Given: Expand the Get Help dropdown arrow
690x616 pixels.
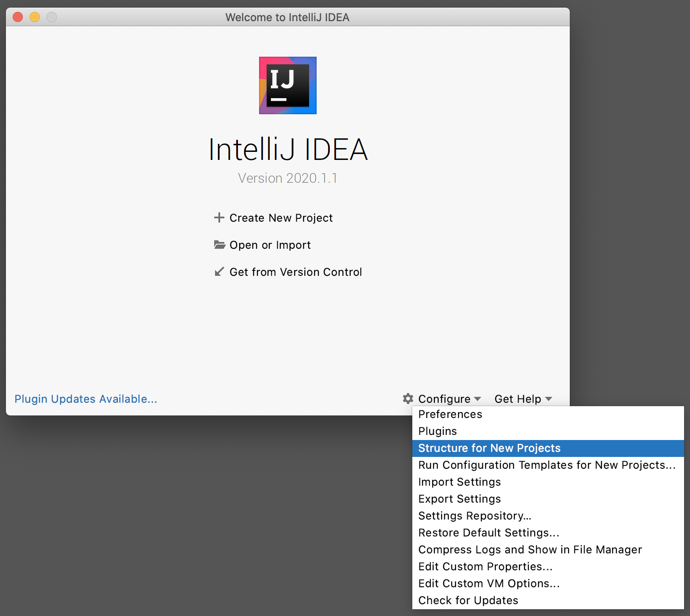Looking at the screenshot, I should tap(549, 399).
